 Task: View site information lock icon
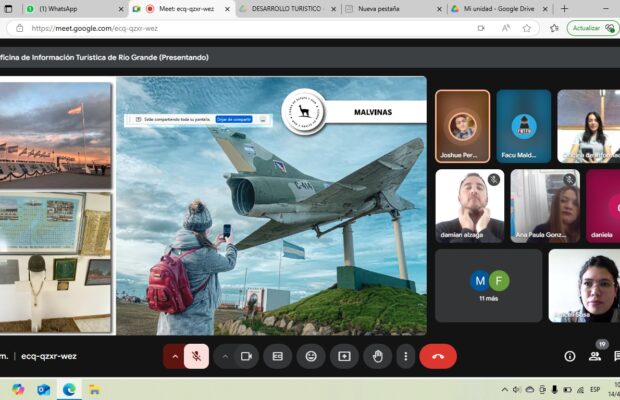(x=19, y=28)
